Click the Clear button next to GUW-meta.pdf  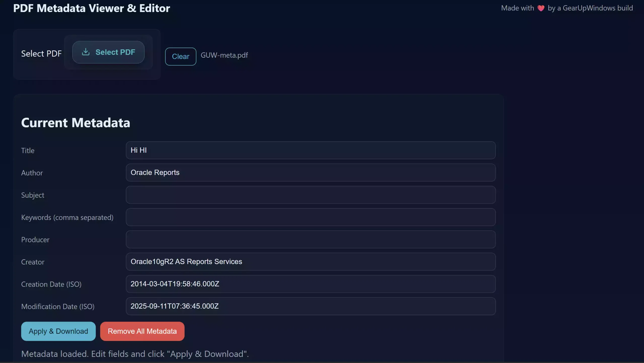[x=180, y=56]
